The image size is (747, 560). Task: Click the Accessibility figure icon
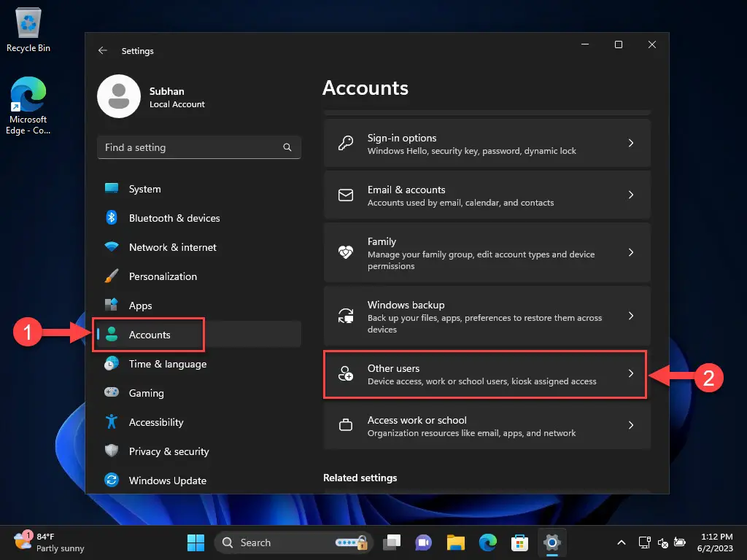[112, 421]
